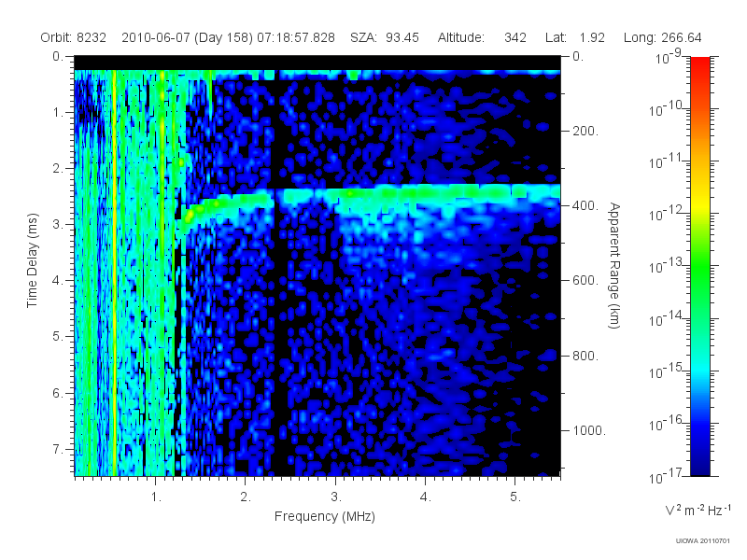Click the '6.' tick on the time delay axis
This screenshot has height=560, width=747.
coord(58,393)
